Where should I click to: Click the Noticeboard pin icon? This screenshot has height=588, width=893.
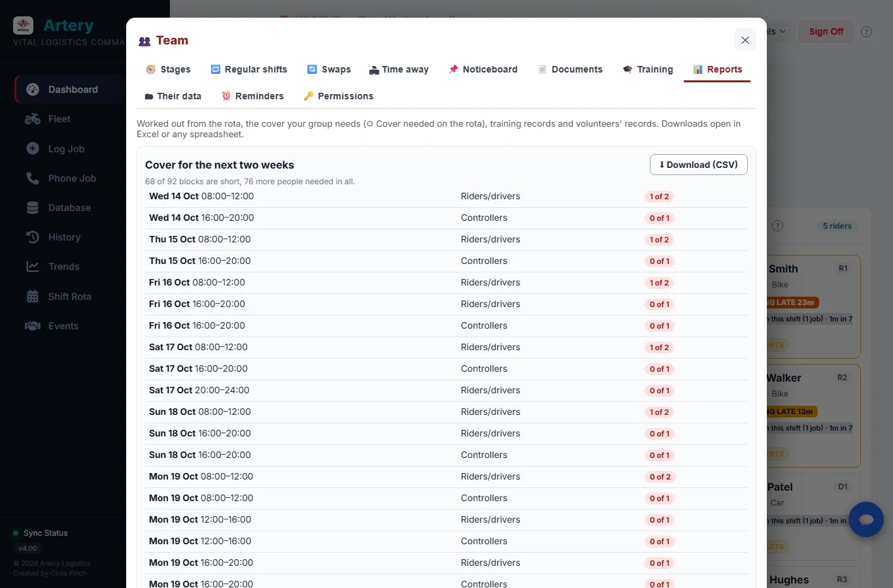coord(454,69)
